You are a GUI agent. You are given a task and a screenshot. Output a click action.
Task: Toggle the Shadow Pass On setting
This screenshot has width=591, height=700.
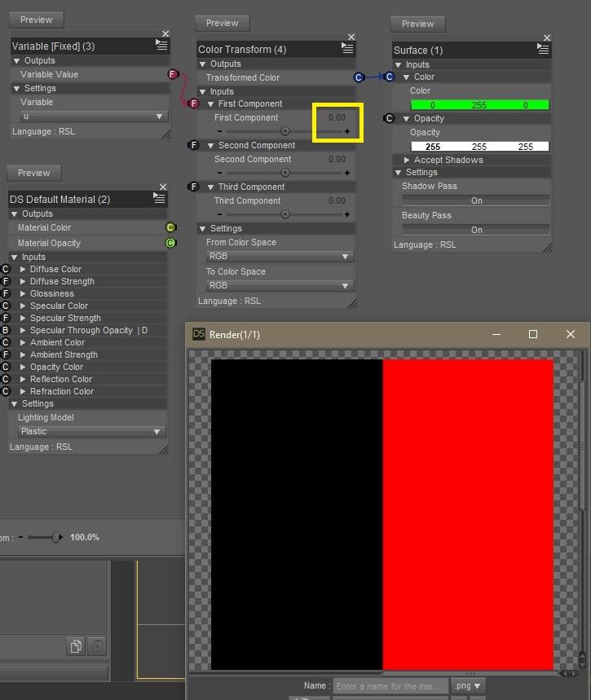point(476,200)
